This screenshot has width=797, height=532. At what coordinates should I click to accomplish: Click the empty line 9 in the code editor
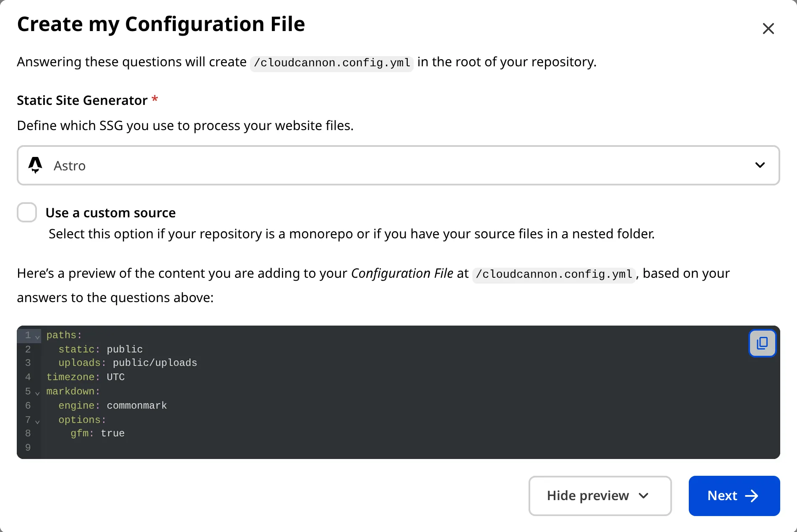pos(126,447)
